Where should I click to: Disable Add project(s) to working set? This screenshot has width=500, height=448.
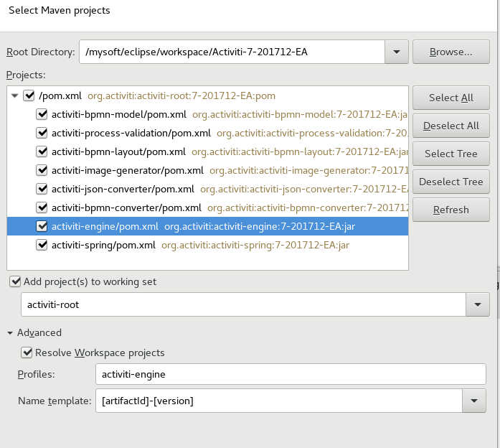tap(15, 281)
